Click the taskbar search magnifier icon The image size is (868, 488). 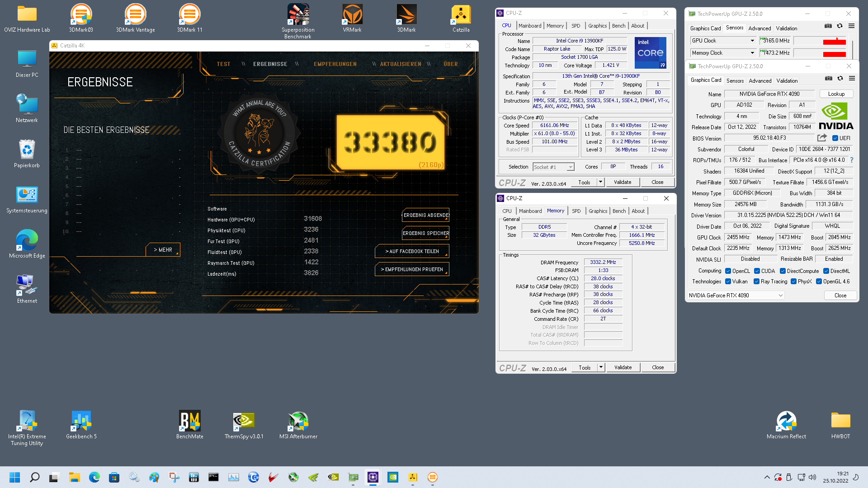[x=34, y=477]
